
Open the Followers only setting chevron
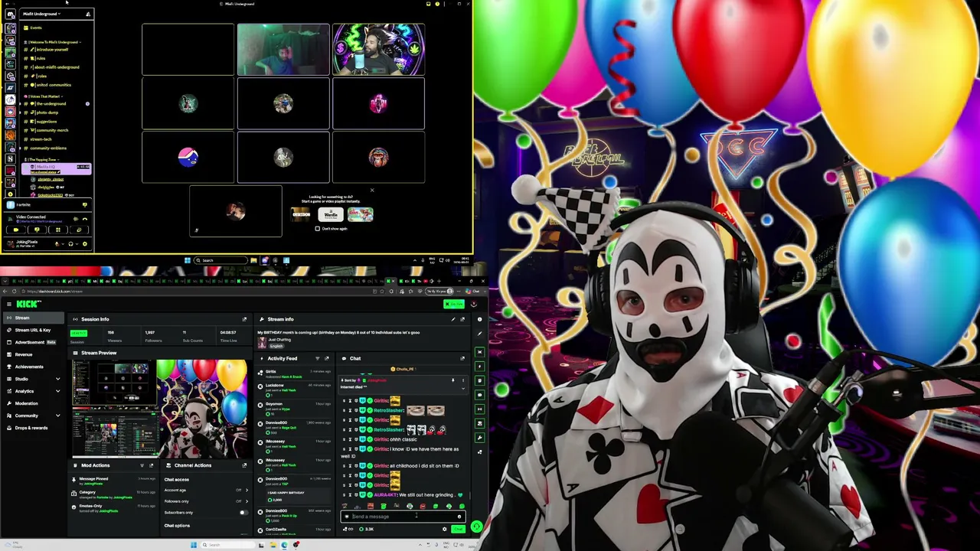247,501
